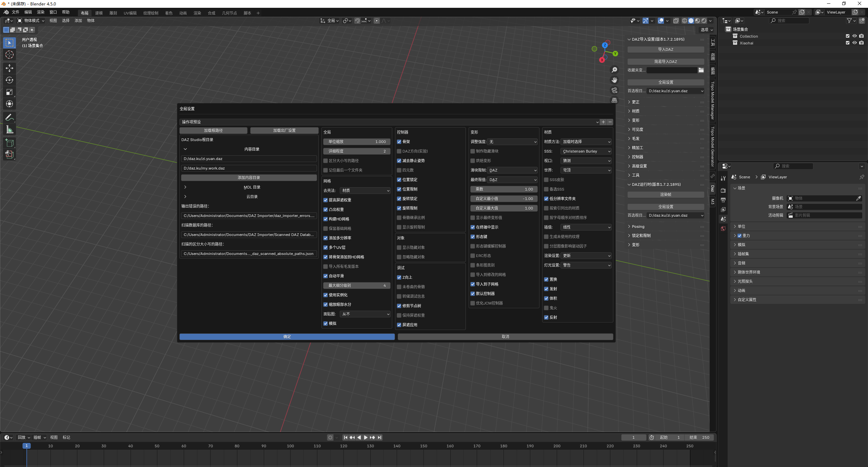The width and height of the screenshot is (868, 467).
Task: Enable the SSS皮肤 checkbox
Action: 546,180
